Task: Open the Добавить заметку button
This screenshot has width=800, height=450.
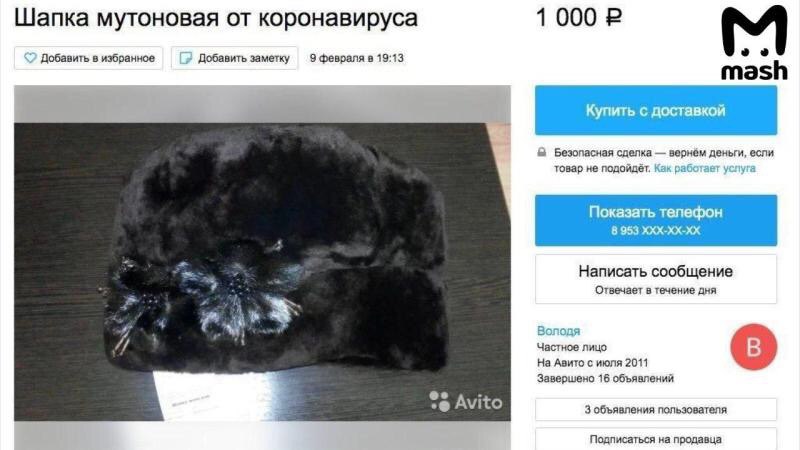Action: pyautogui.click(x=234, y=58)
